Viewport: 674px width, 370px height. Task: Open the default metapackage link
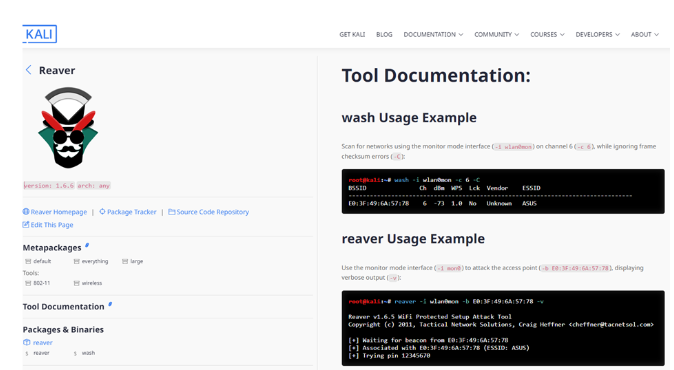click(x=42, y=261)
